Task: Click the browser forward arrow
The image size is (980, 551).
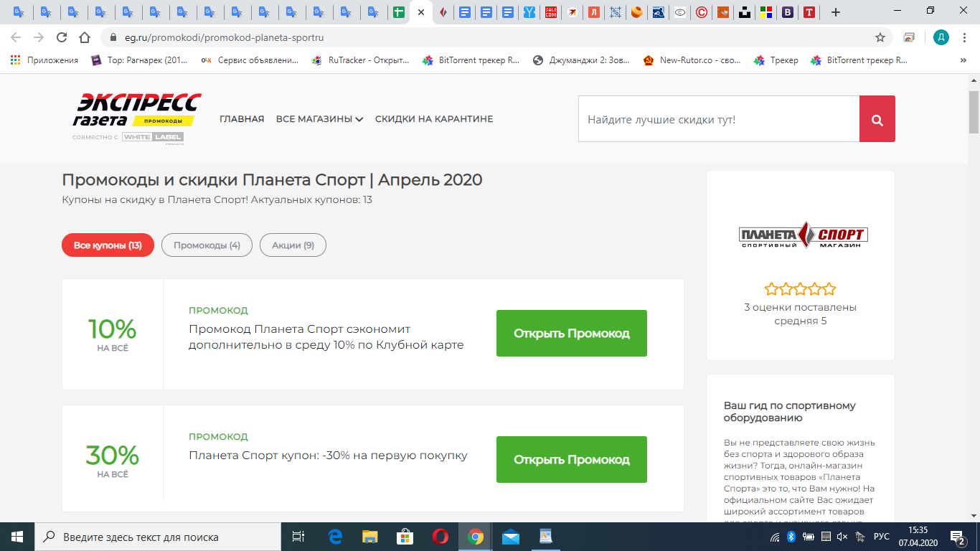Action: [x=39, y=37]
